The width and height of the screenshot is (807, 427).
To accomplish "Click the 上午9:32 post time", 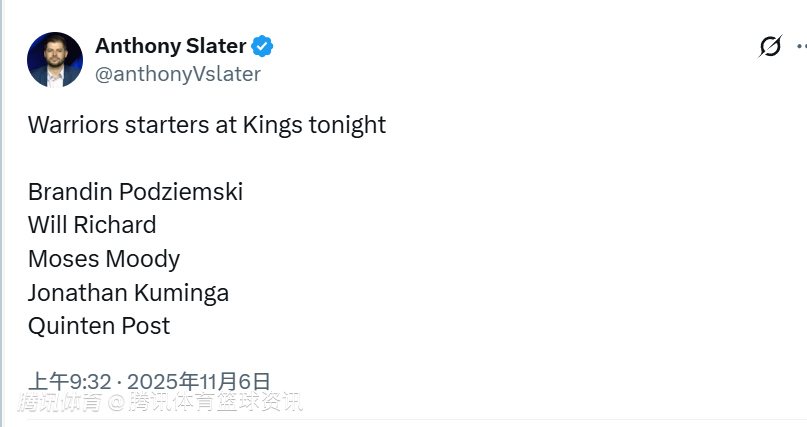I will (x=68, y=381).
